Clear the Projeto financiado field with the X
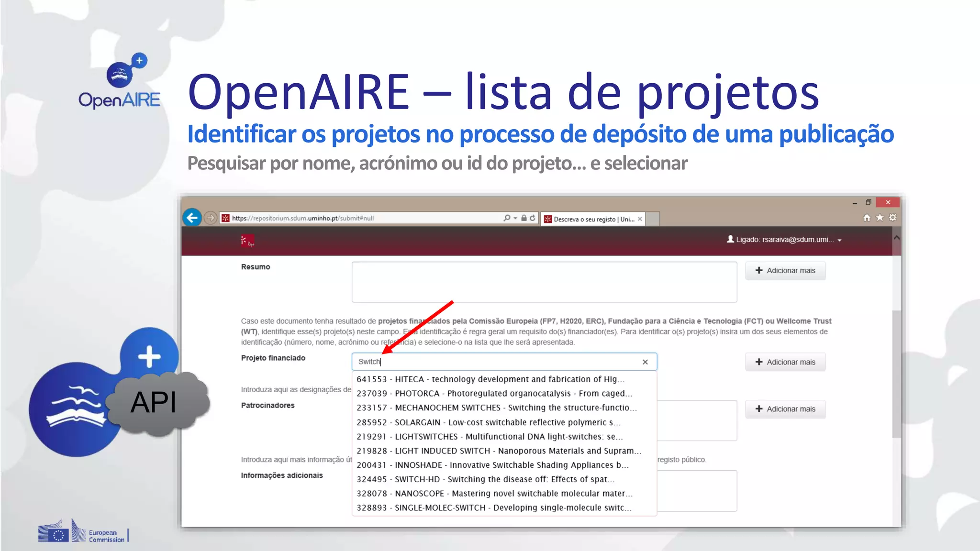Image resolution: width=980 pixels, height=551 pixels. click(645, 362)
